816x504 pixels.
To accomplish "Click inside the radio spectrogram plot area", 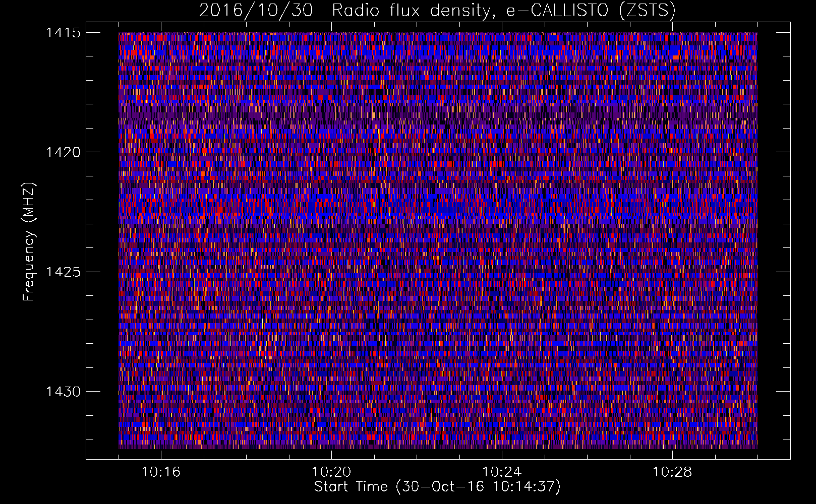I will point(438,240).
